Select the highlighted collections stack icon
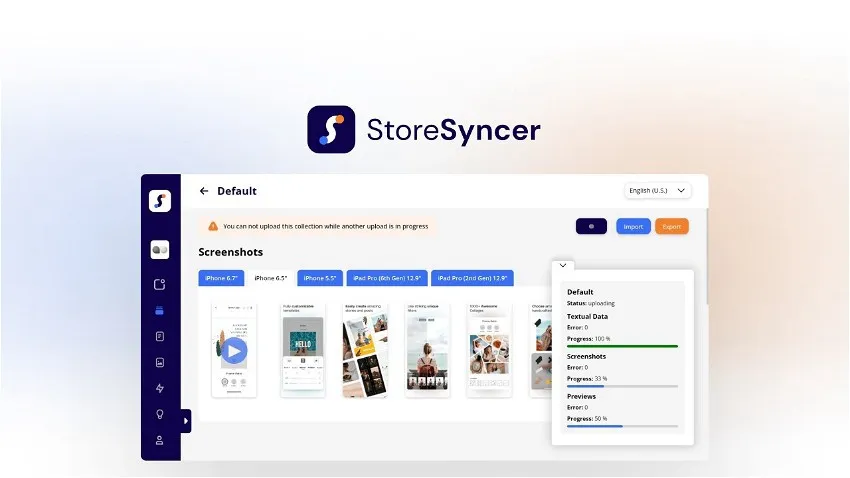 (x=159, y=311)
